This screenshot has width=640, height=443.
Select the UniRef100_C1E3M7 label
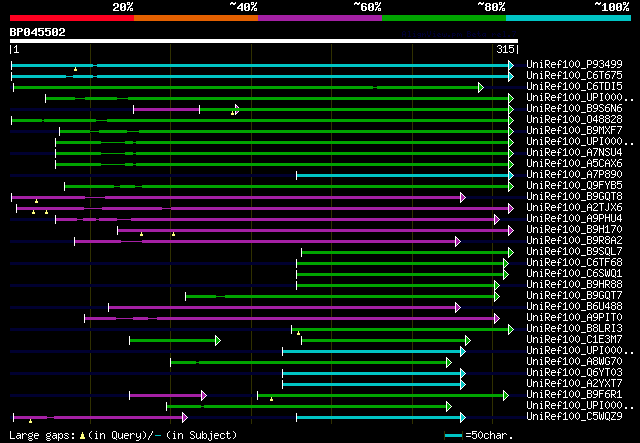click(574, 340)
